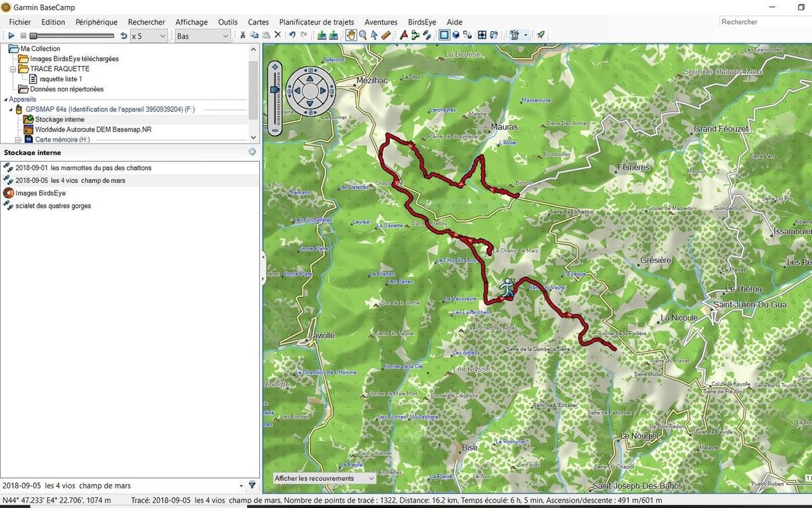Click the full screen map icon
The width and height of the screenshot is (812, 508).
pyautogui.click(x=482, y=35)
